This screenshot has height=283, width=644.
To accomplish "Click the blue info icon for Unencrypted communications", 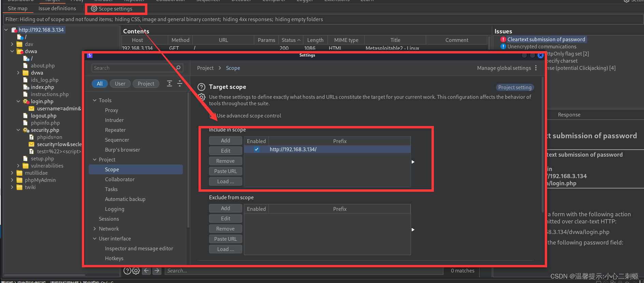I will pos(503,47).
